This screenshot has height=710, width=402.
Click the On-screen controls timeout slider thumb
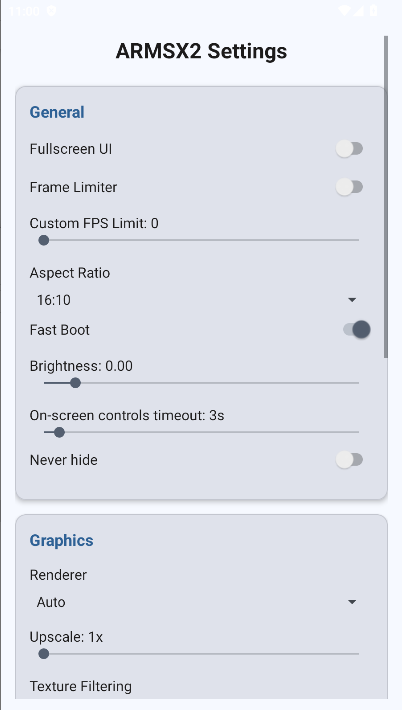pyautogui.click(x=59, y=432)
